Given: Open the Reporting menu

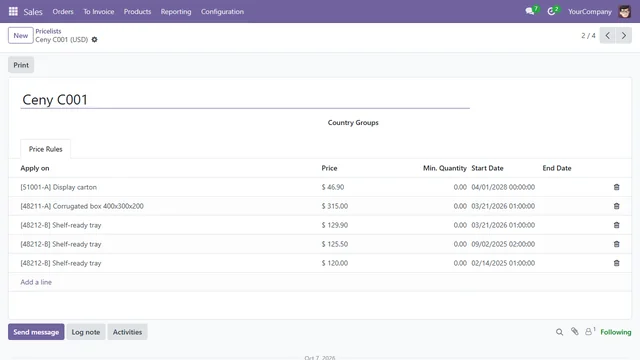Looking at the screenshot, I should (x=176, y=11).
